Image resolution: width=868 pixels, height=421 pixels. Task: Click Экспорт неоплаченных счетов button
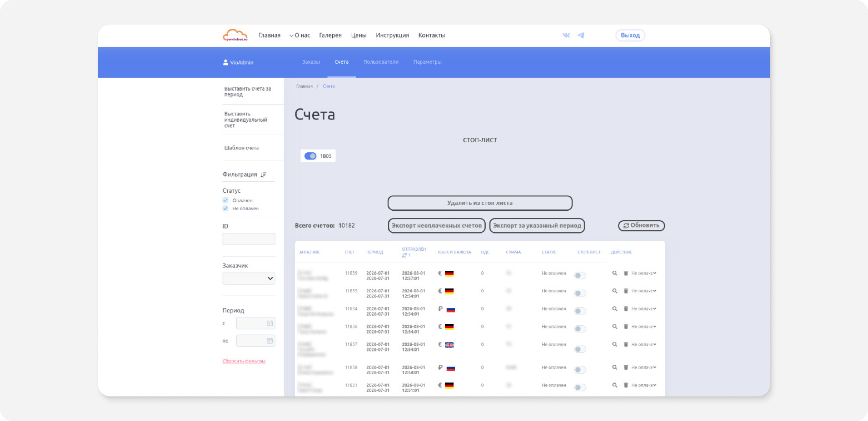coord(436,225)
